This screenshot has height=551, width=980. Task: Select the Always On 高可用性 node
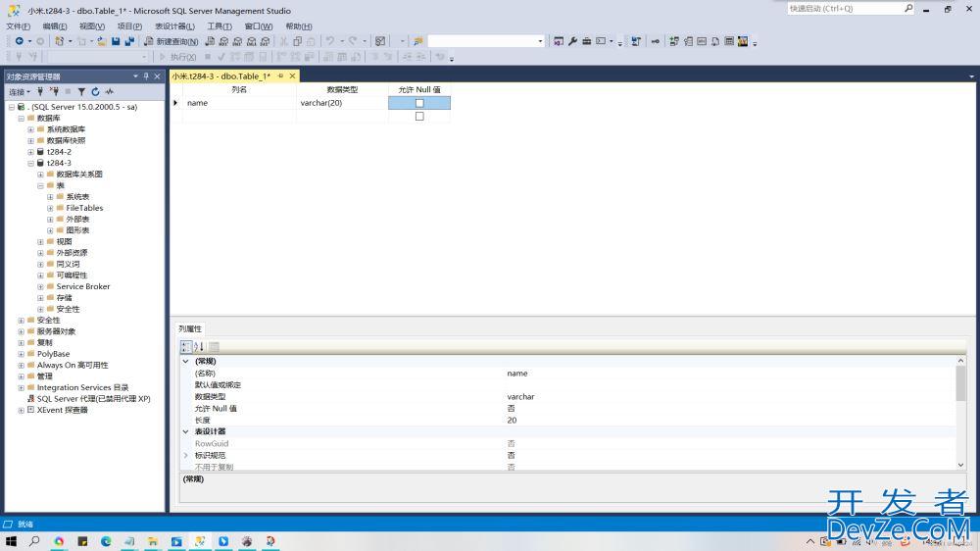point(73,366)
